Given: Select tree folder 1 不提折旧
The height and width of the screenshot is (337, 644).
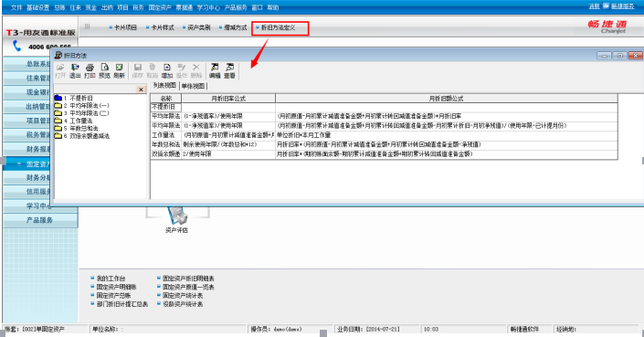Looking at the screenshot, I should click(x=73, y=98).
